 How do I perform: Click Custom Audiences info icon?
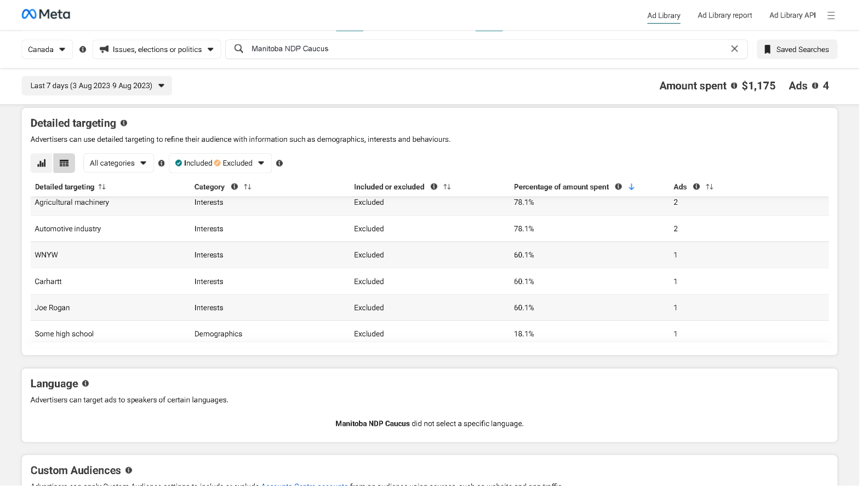click(129, 470)
